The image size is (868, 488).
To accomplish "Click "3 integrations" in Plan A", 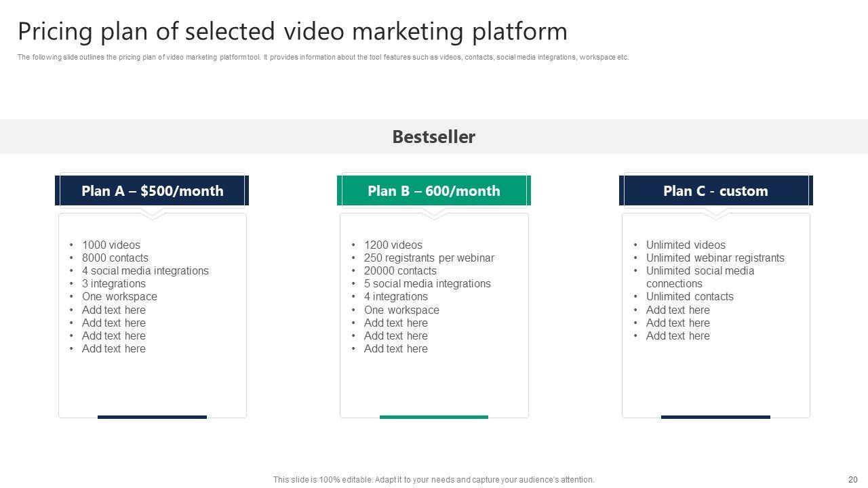I will pos(114,283).
